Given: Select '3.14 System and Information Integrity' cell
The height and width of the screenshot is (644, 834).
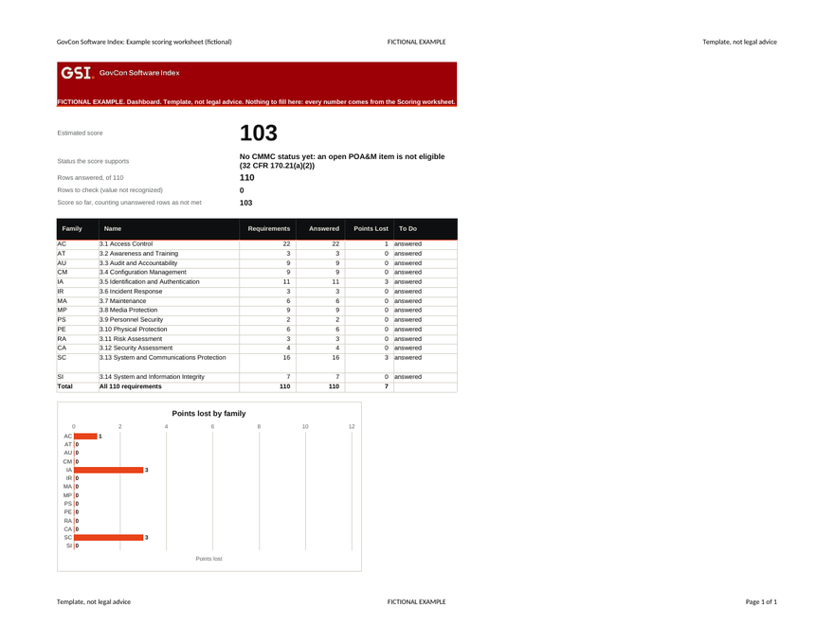Looking at the screenshot, I should point(169,377).
